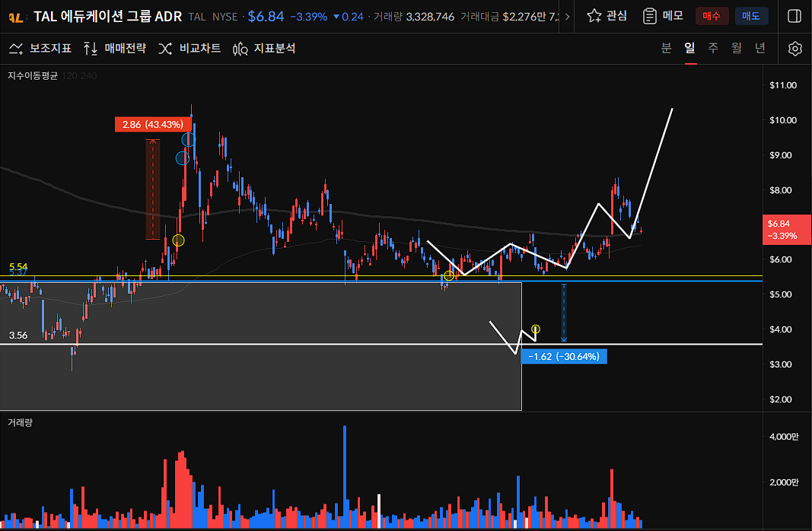This screenshot has height=531, width=812.
Task: Select the 년 yearly timeframe
Action: [759, 49]
